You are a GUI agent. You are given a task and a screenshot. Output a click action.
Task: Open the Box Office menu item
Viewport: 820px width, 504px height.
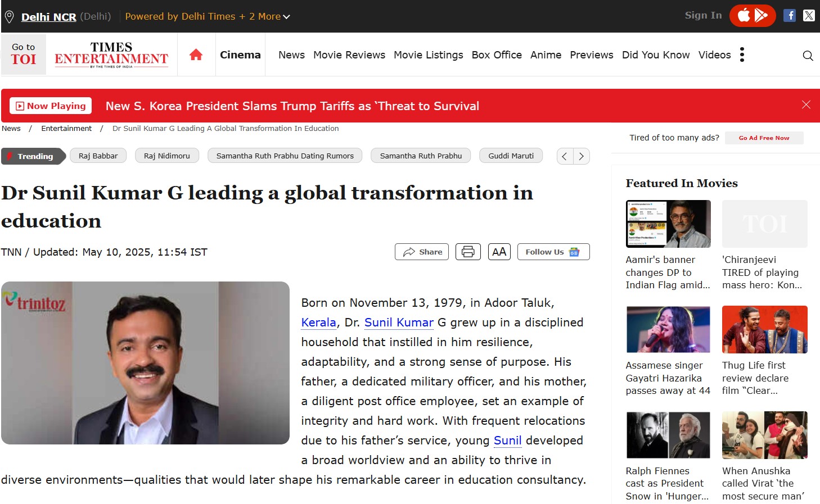coord(496,55)
